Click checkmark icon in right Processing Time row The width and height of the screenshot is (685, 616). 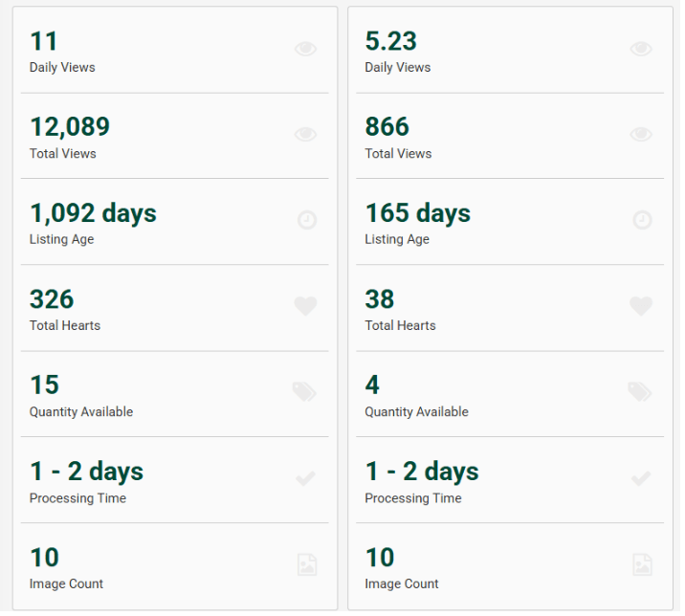(641, 478)
